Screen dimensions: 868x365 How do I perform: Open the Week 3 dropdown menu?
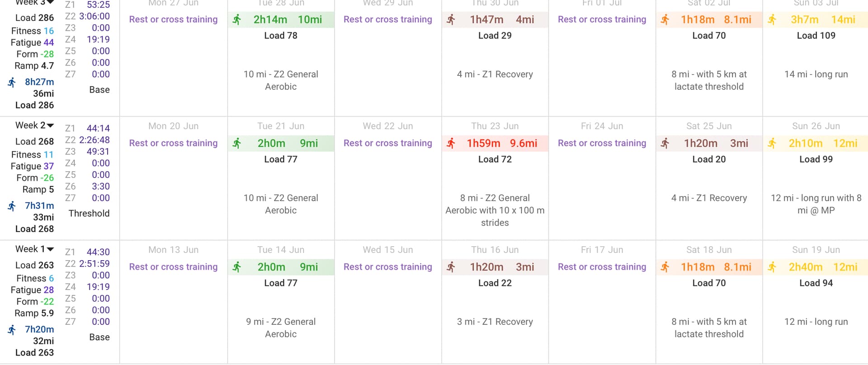tap(50, 2)
